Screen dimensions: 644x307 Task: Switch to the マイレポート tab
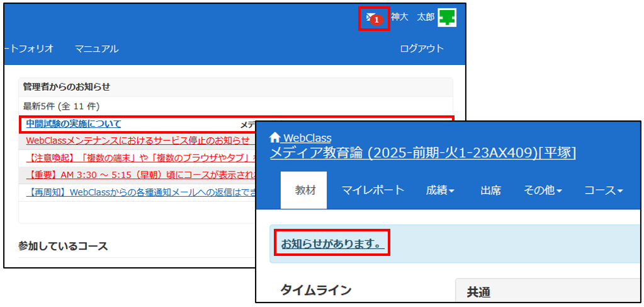pyautogui.click(x=373, y=190)
